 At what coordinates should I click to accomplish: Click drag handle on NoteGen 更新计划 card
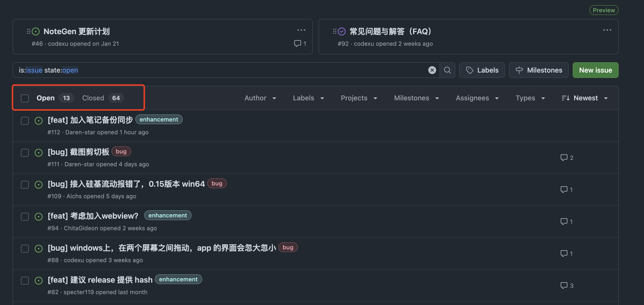coord(29,31)
